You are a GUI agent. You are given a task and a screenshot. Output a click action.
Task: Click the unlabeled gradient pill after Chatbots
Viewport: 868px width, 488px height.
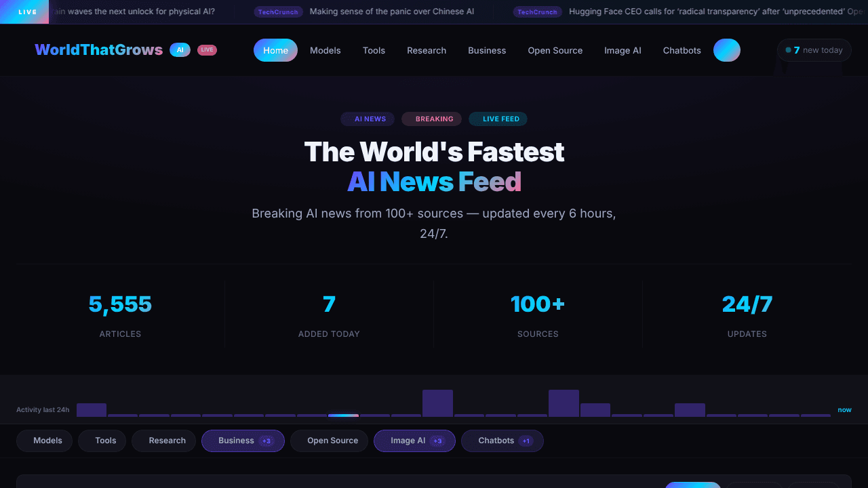727,50
